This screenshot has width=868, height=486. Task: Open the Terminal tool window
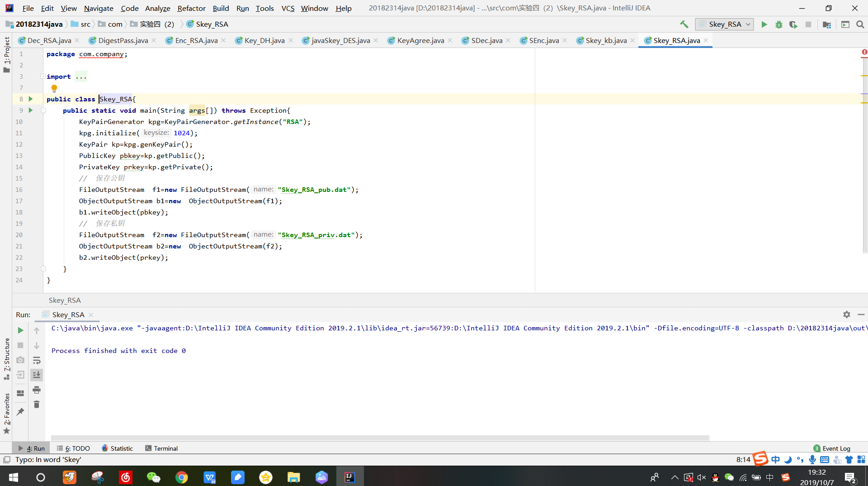[x=161, y=448]
